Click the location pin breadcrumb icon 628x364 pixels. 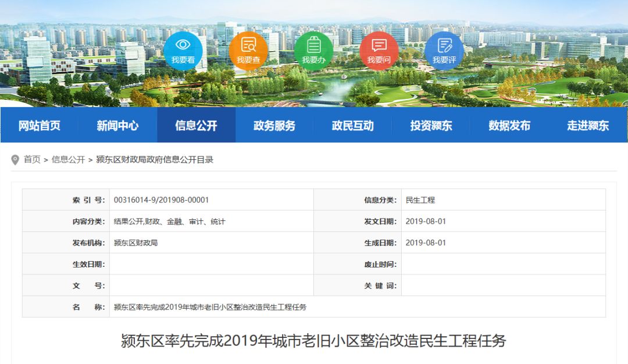tap(15, 160)
